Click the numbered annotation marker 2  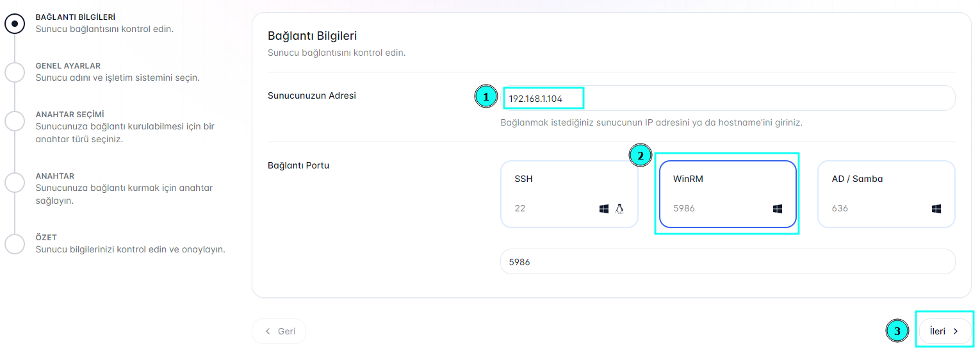(641, 156)
